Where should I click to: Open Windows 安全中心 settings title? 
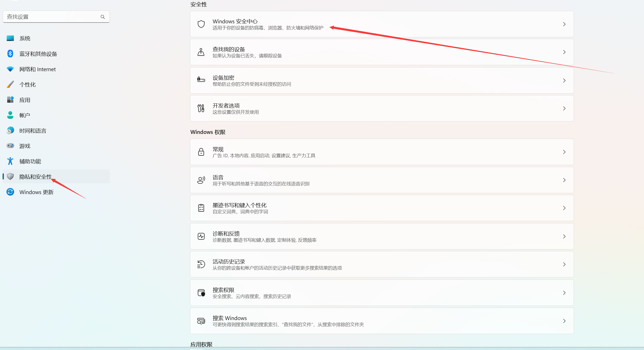[x=235, y=21]
